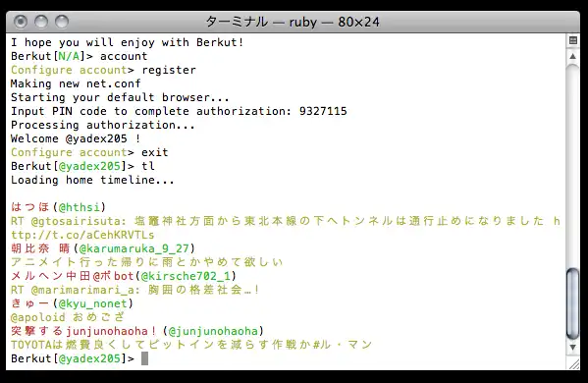Click the command "register"
Screen dimensions: 588x383
169,70
